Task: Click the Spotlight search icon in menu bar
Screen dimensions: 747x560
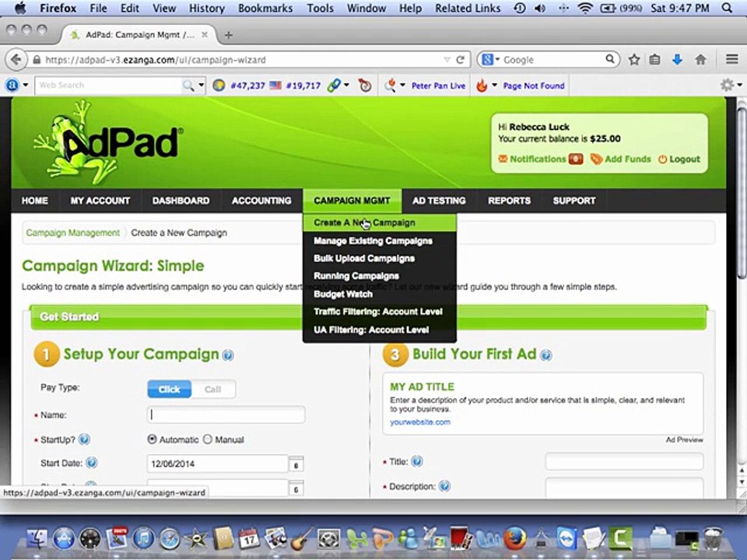Action: pos(727,8)
